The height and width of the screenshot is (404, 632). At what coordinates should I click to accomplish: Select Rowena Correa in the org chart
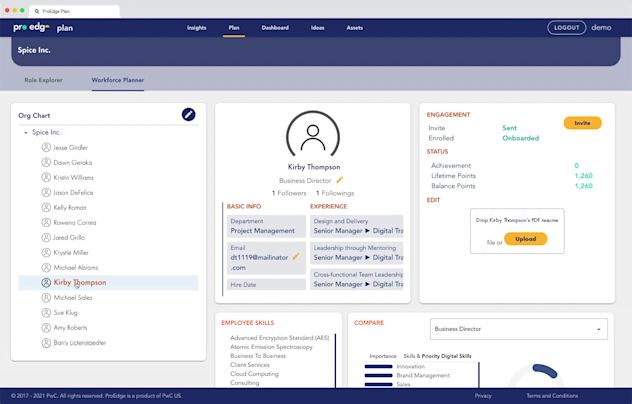tap(75, 223)
